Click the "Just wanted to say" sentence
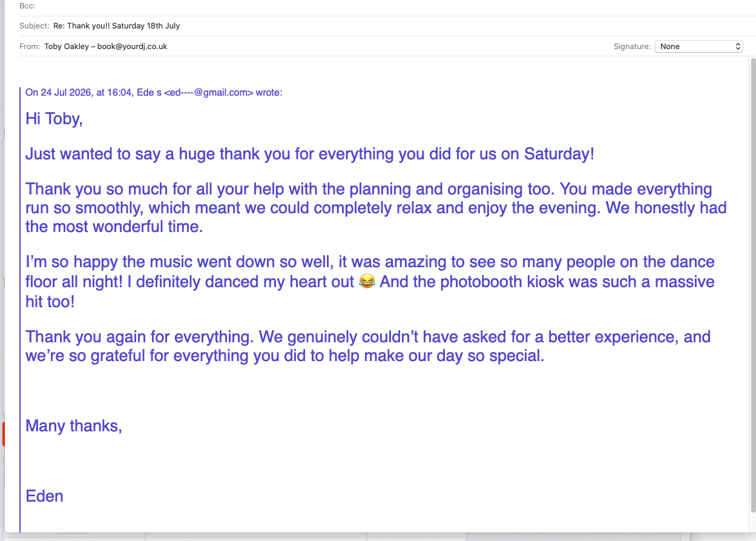The width and height of the screenshot is (756, 541). point(310,154)
